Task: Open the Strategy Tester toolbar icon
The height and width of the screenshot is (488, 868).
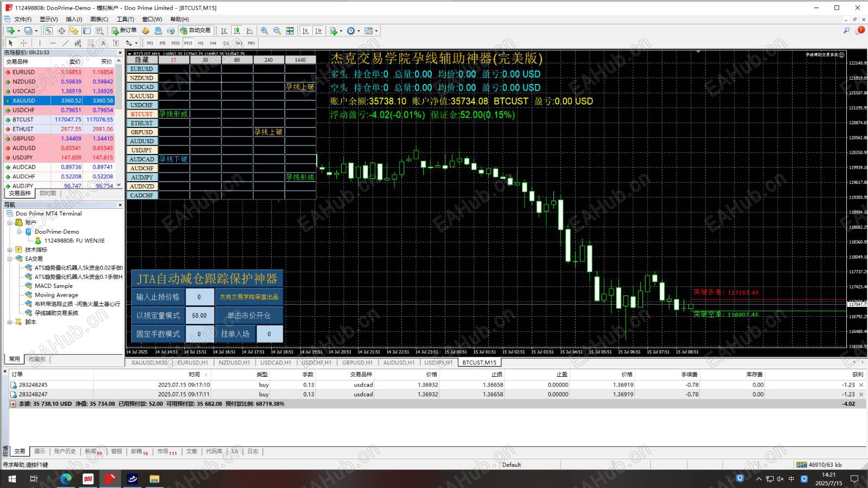Action: click(99, 31)
